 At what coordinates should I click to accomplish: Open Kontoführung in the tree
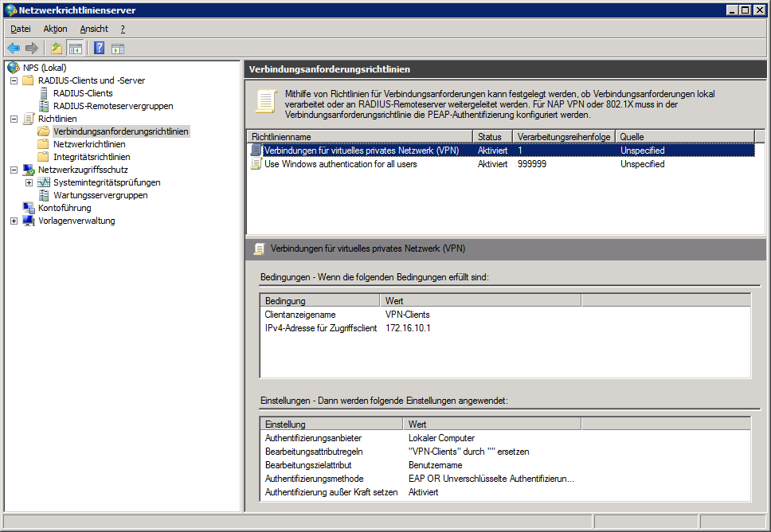[65, 208]
